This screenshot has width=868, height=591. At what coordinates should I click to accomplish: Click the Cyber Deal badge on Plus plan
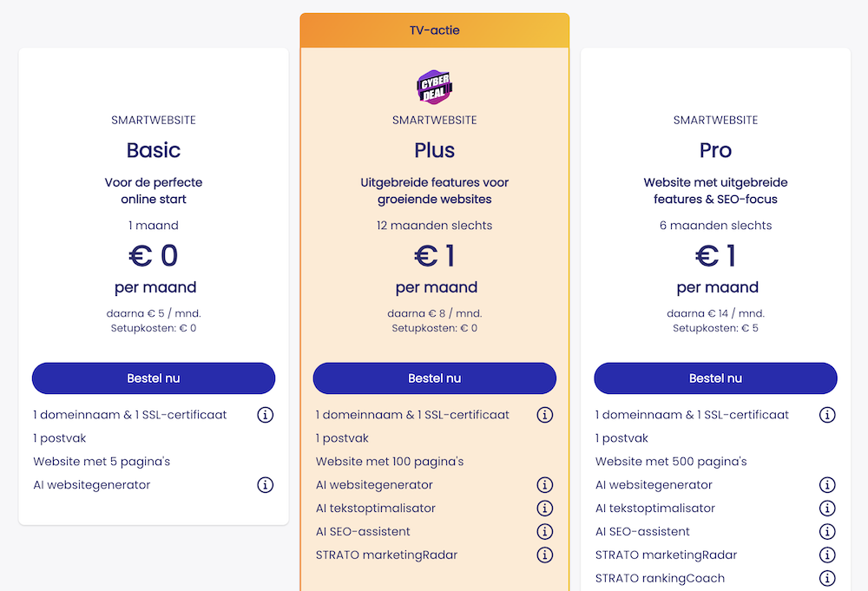click(434, 87)
